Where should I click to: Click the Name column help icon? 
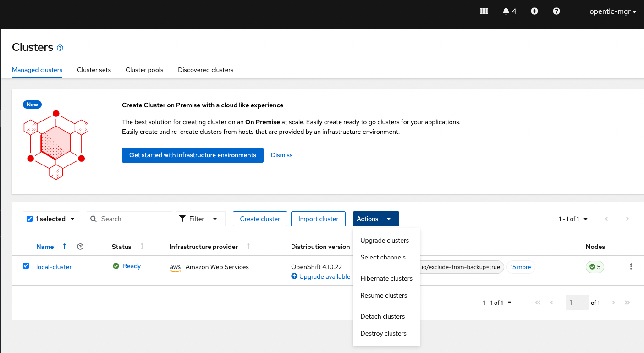click(x=80, y=247)
